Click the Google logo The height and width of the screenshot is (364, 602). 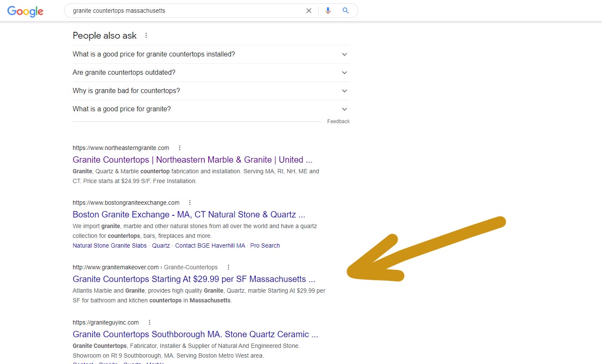[25, 11]
